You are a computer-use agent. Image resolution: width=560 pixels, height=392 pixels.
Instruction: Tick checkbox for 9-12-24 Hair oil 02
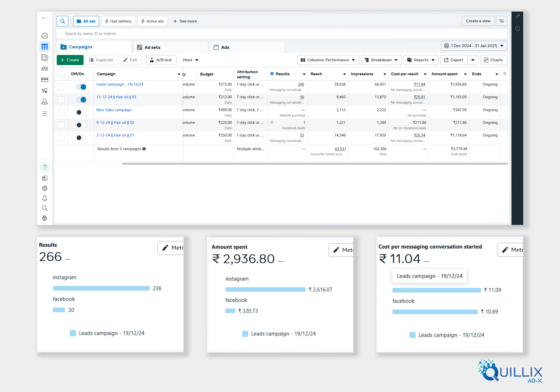pyautogui.click(x=61, y=125)
